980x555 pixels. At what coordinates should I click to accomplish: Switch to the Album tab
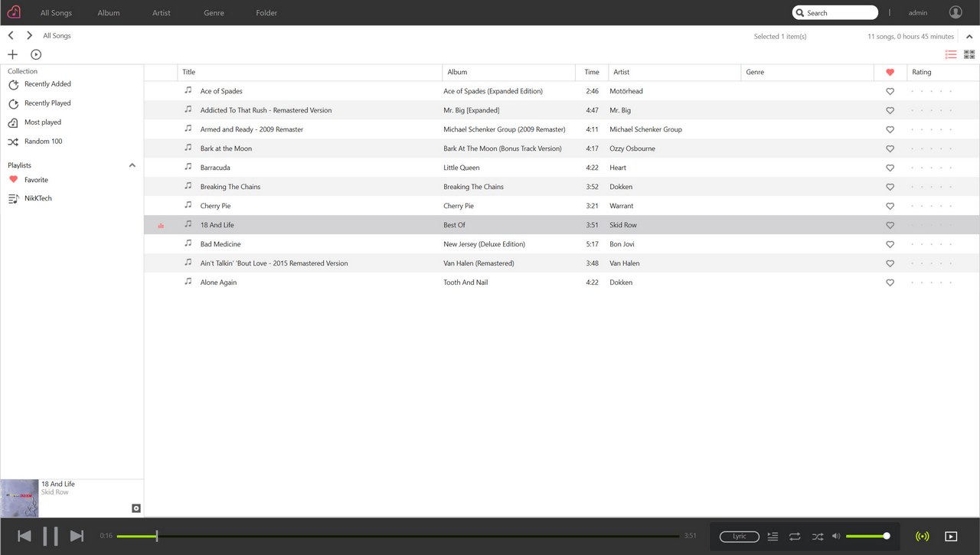pyautogui.click(x=109, y=13)
